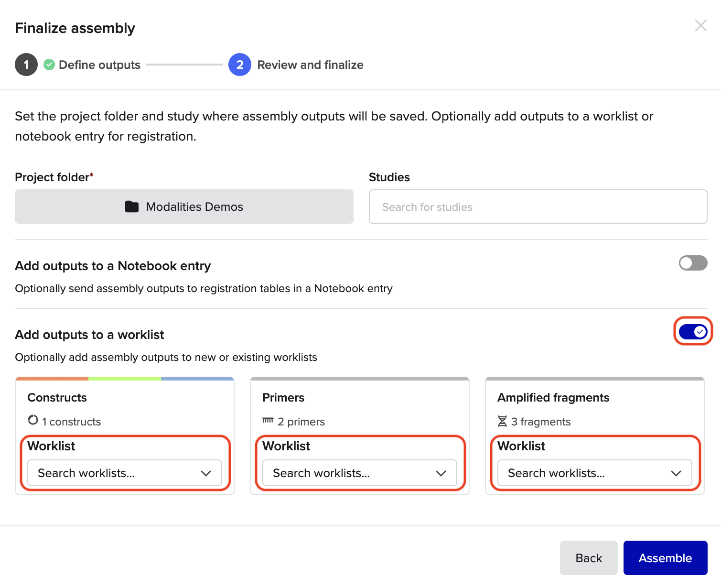Screen dimensions: 721x588
Task: Click the Assemble button
Action: point(665,557)
